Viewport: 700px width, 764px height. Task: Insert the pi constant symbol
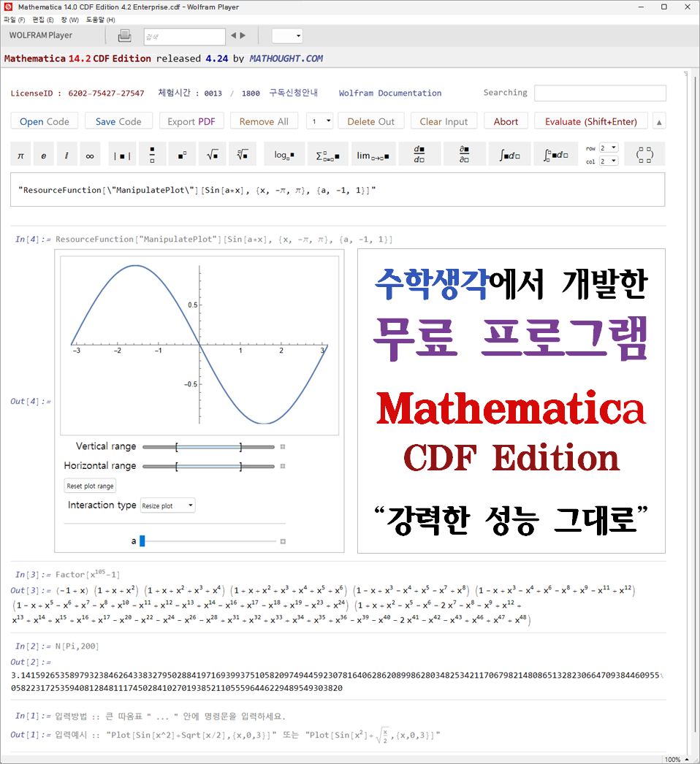[x=21, y=155]
